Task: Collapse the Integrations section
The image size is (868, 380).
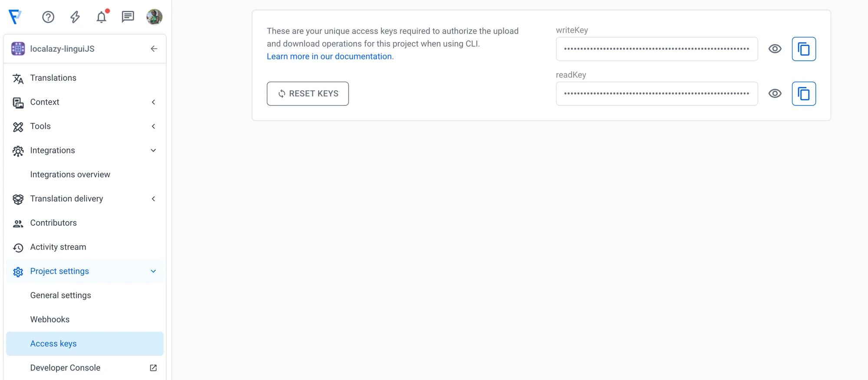Action: pos(153,150)
